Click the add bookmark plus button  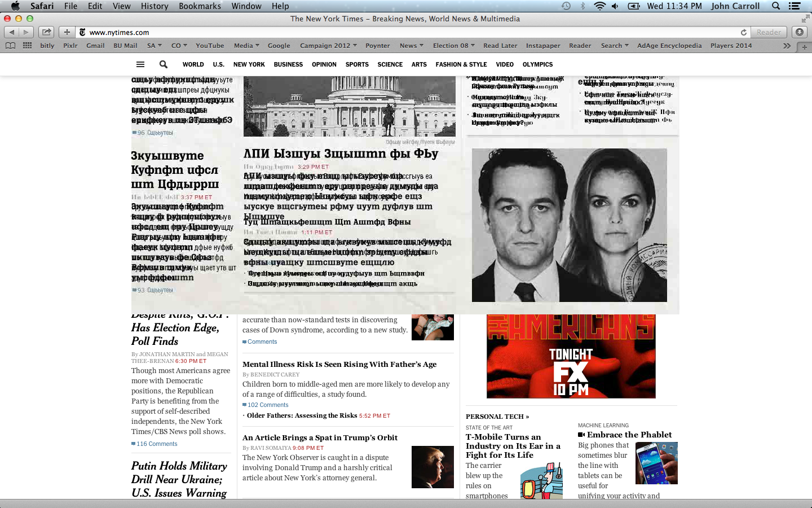(67, 32)
